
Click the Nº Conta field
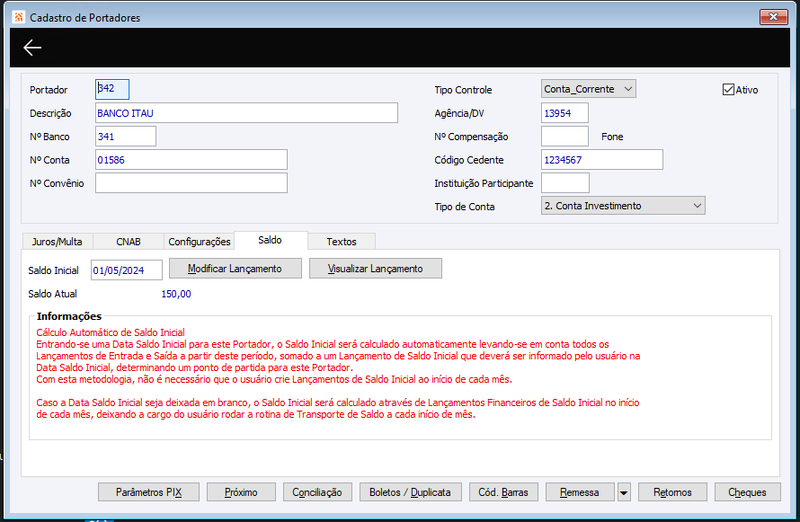tap(191, 160)
